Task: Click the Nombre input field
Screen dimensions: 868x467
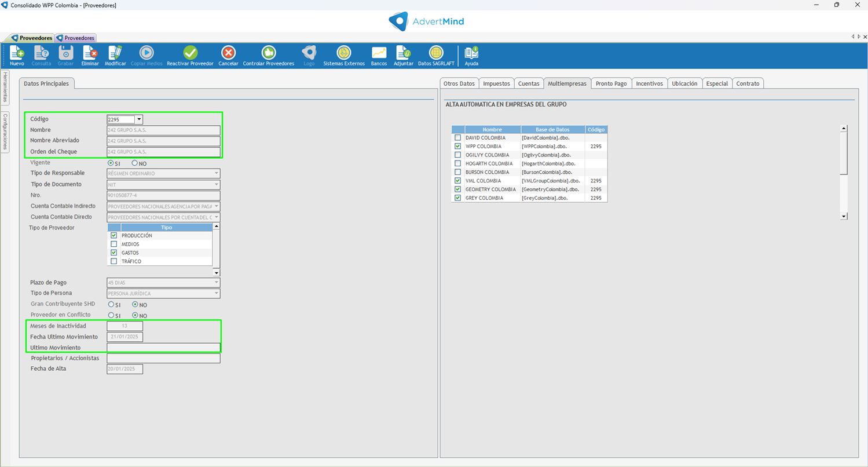Action: click(x=163, y=130)
